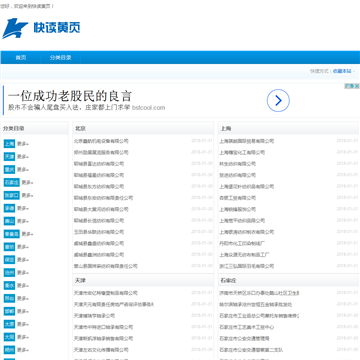Open the 分类目录 navigation tab
The height and width of the screenshot is (360, 360).
(61, 57)
